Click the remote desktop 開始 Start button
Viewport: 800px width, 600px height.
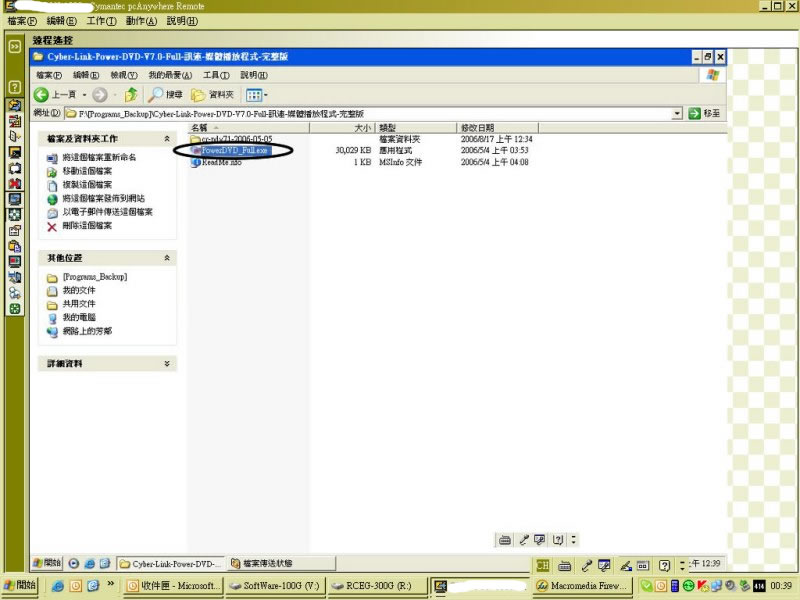coord(47,563)
